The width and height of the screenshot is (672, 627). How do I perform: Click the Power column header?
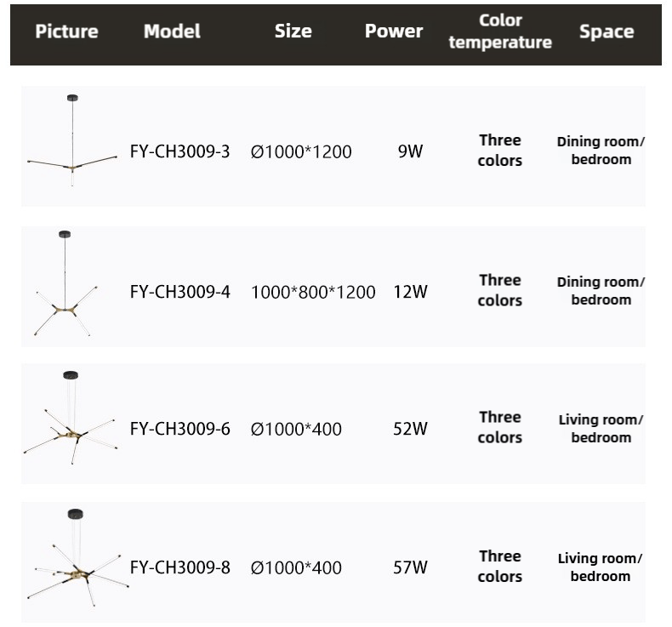pos(394,31)
